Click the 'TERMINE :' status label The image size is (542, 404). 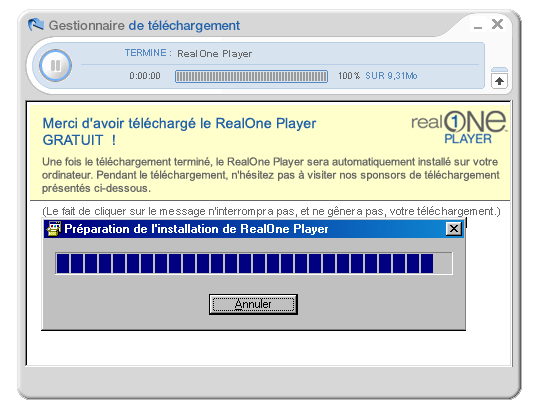coord(148,53)
